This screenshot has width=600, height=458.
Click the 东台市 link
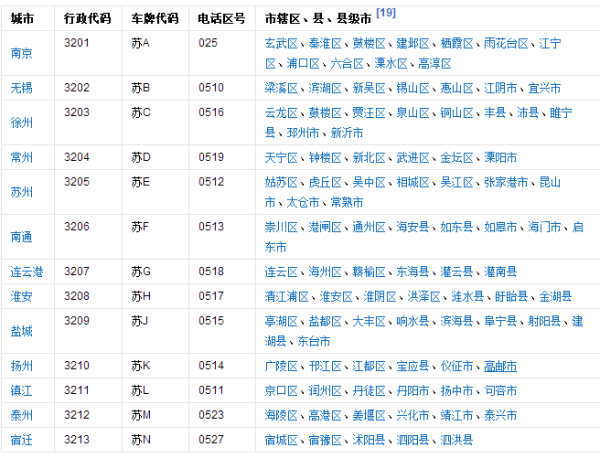click(314, 341)
